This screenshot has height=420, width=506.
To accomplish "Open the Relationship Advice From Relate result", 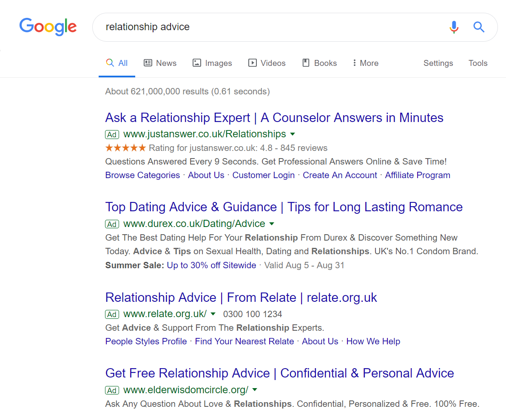I will click(241, 298).
